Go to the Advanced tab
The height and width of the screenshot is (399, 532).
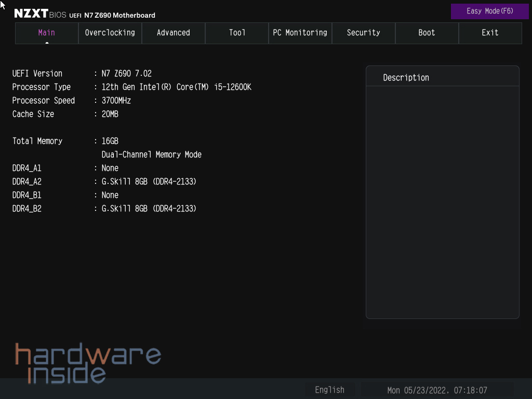click(174, 33)
